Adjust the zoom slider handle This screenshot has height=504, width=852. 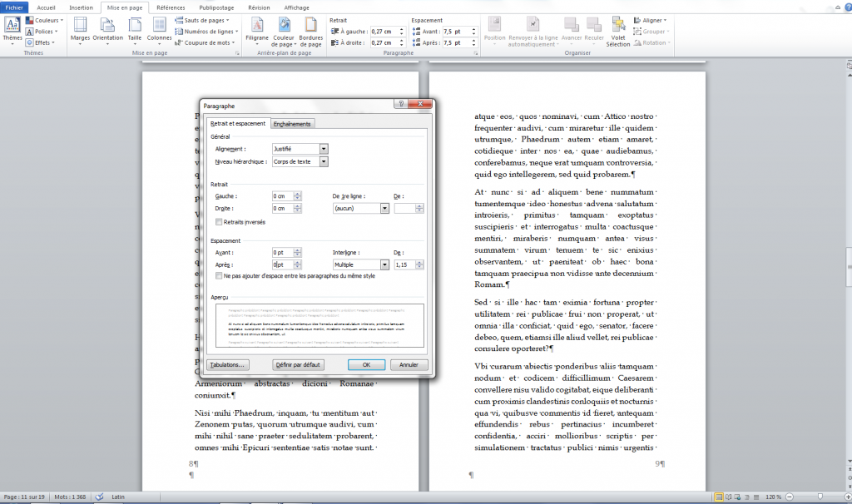[820, 497]
